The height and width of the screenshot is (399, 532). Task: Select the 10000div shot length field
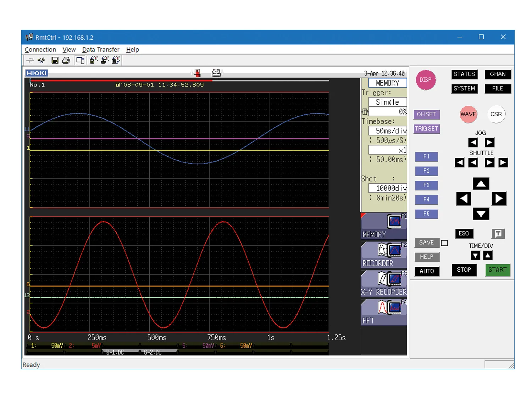(x=388, y=188)
